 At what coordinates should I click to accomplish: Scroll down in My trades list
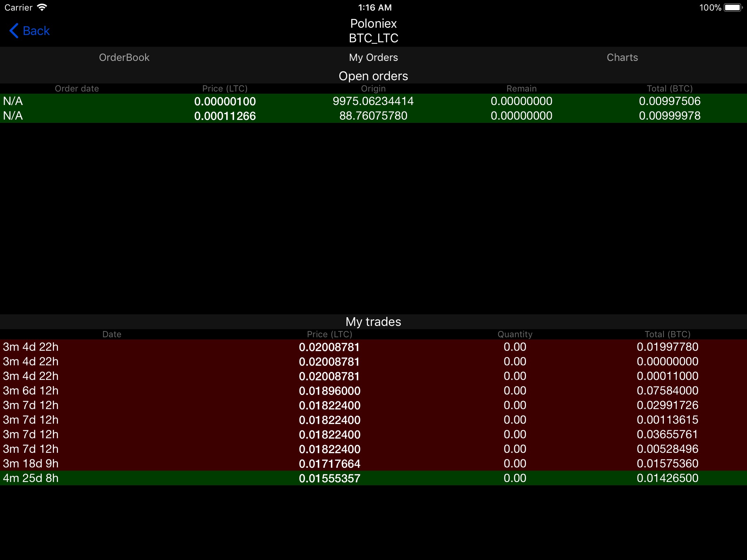pyautogui.click(x=373, y=412)
